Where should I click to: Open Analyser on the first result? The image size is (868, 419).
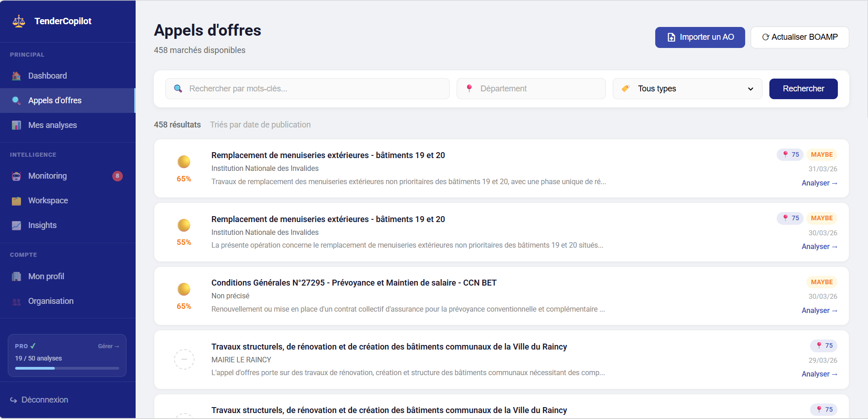click(x=820, y=183)
